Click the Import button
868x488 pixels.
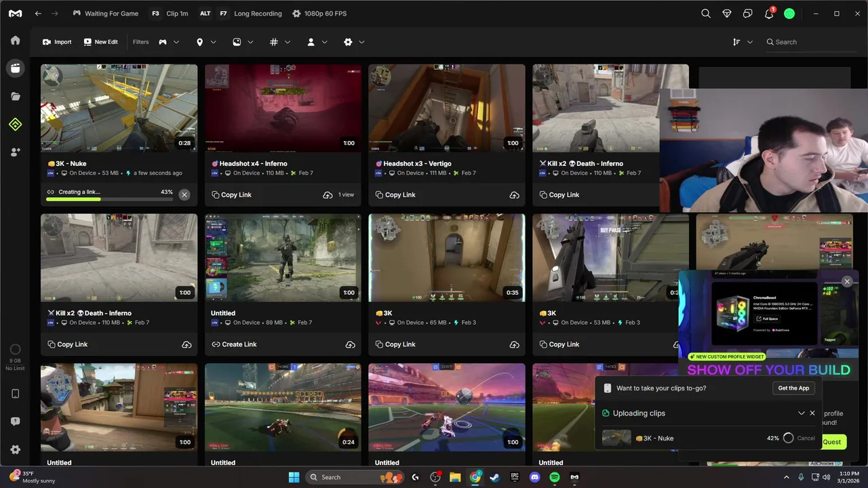pos(57,42)
